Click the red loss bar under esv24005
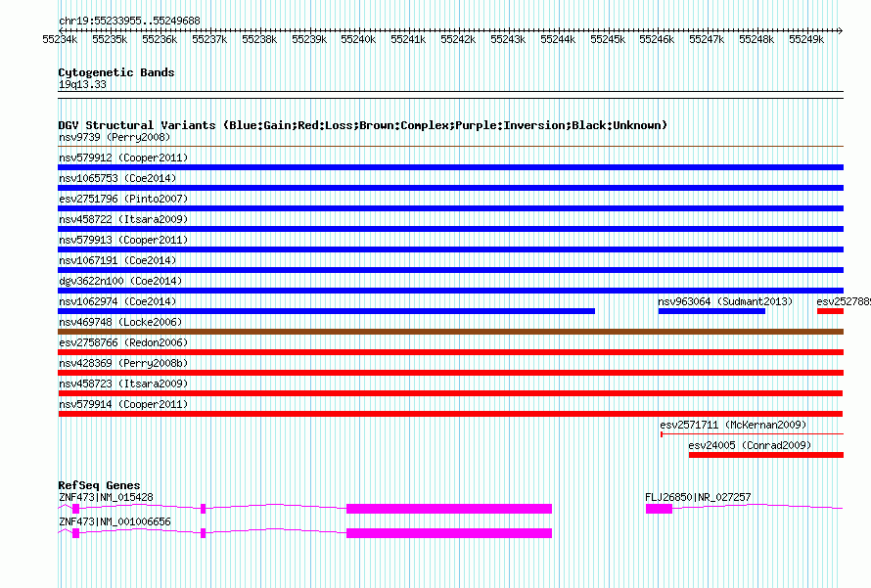871x588 pixels. (x=766, y=455)
